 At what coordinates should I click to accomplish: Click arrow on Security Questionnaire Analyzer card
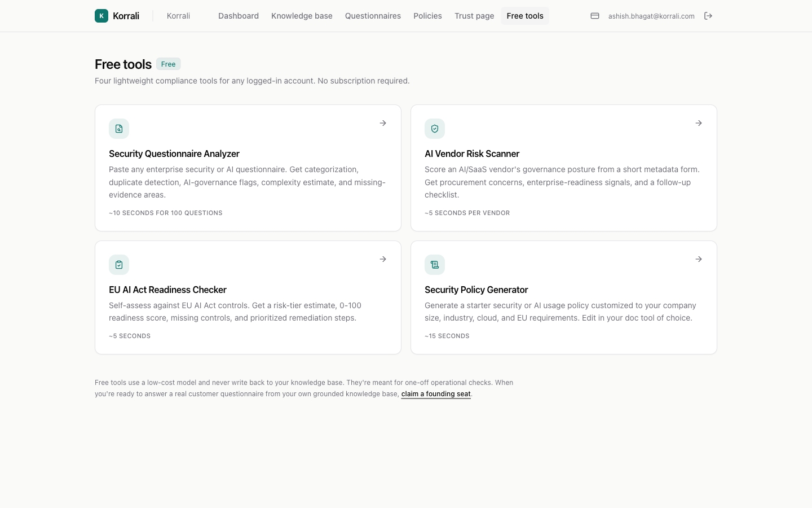pyautogui.click(x=383, y=123)
